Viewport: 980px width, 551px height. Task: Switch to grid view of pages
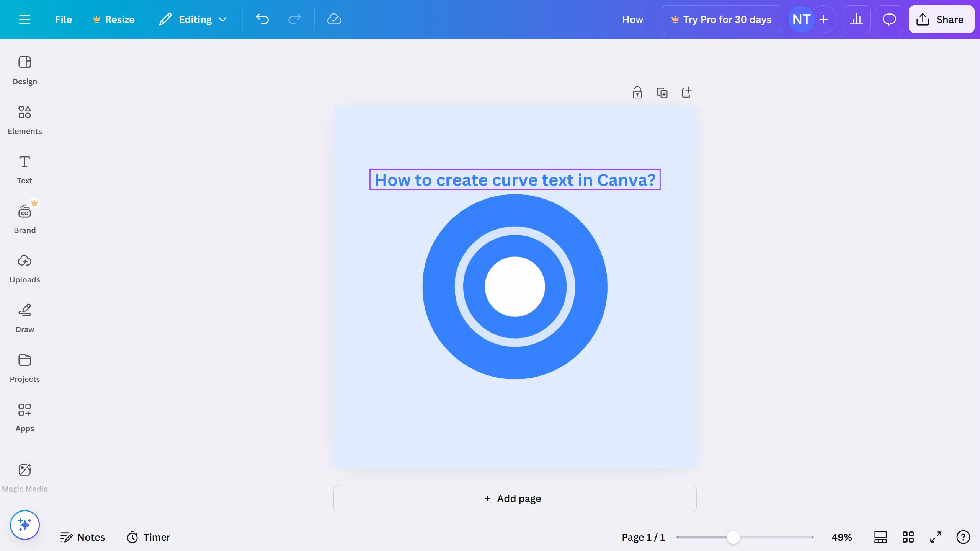908,537
